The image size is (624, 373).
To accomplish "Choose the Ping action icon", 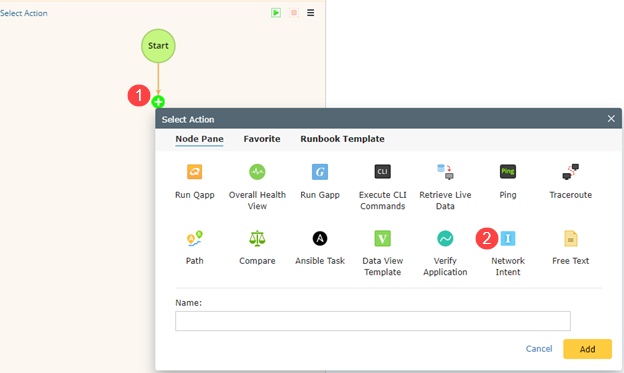I will pos(508,172).
